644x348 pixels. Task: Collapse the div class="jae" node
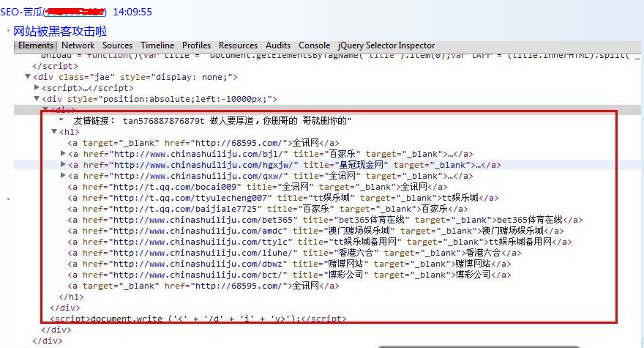[x=28, y=76]
